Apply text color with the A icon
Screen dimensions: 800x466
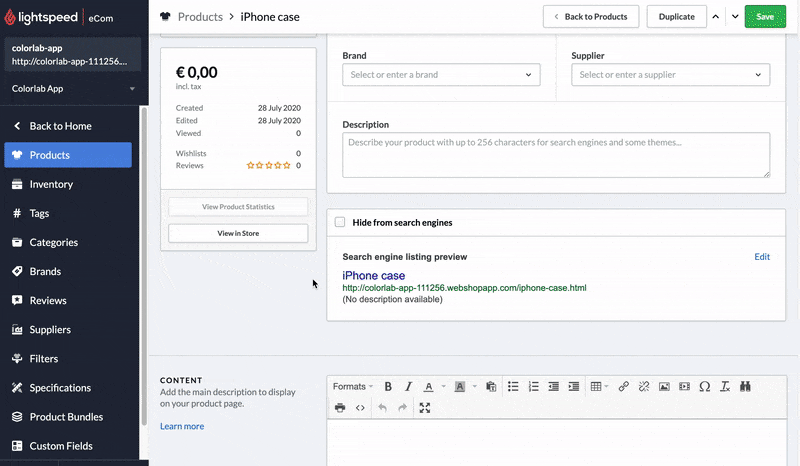pyautogui.click(x=429, y=386)
